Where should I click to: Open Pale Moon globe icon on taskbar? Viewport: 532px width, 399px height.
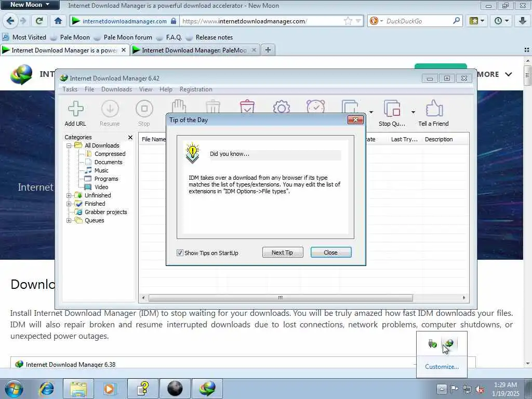pyautogui.click(x=175, y=389)
